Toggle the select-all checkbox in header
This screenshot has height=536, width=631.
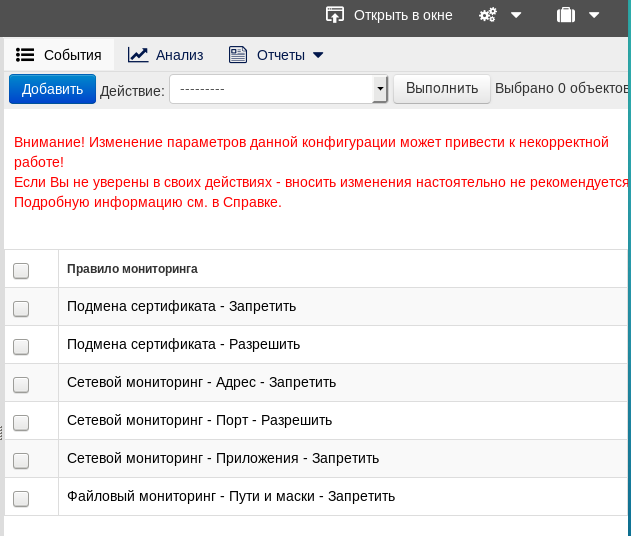click(21, 270)
